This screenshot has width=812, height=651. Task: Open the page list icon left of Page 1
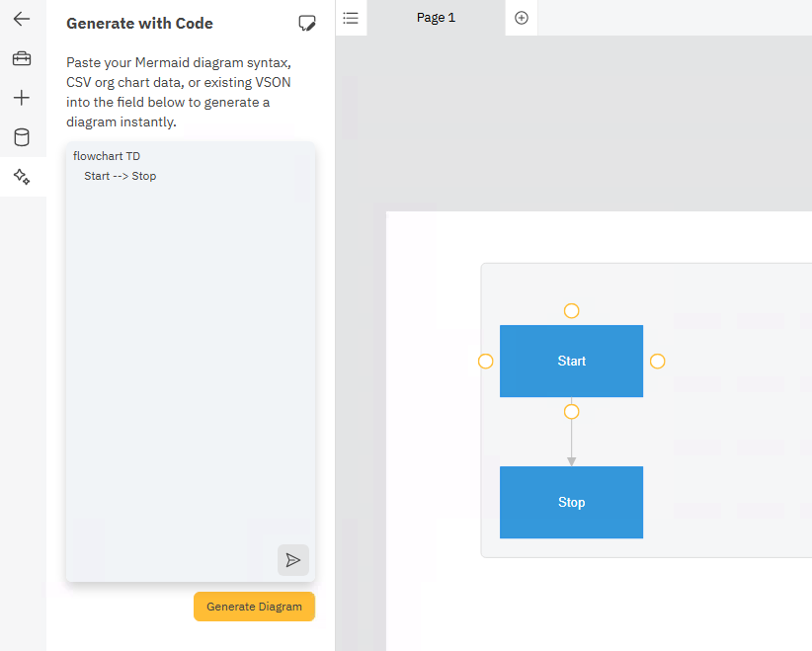(351, 18)
